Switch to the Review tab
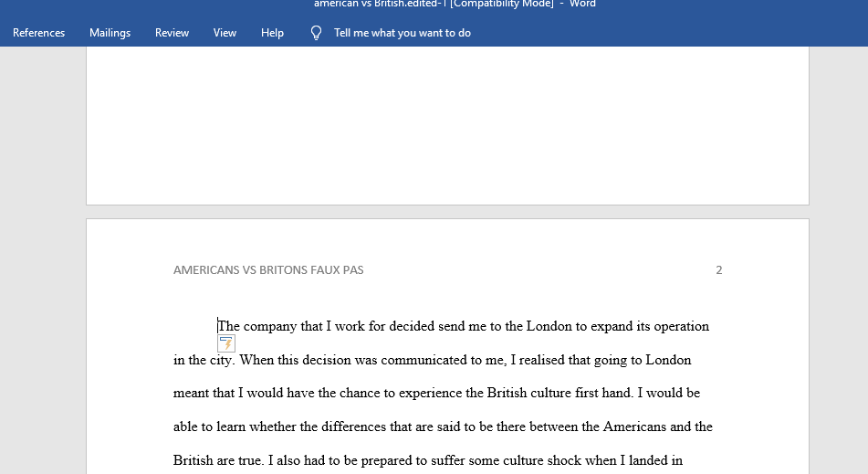Image resolution: width=868 pixels, height=474 pixels. (x=172, y=33)
